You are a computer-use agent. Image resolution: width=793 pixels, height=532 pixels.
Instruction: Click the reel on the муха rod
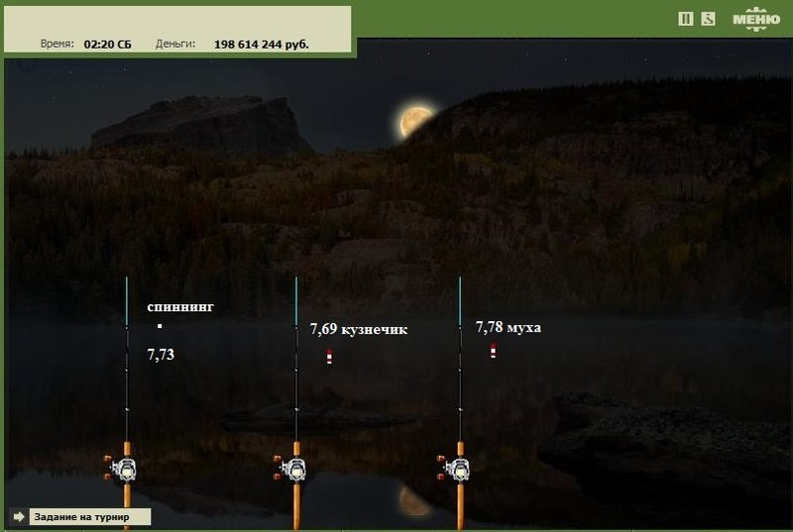pos(454,469)
